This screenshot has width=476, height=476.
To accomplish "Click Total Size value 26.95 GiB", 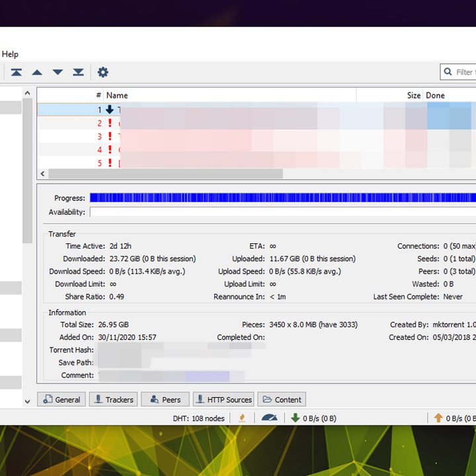I will [113, 325].
